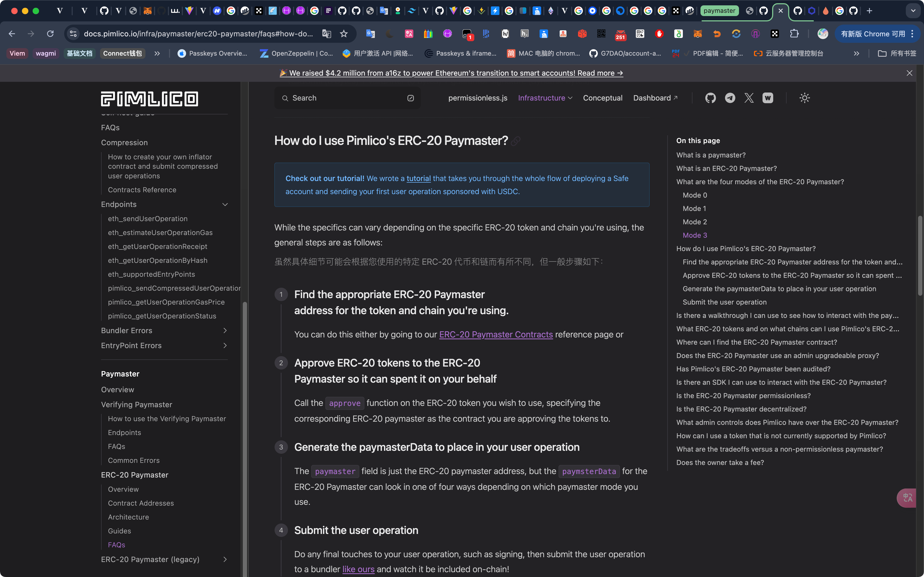Open pimlico_getUserOperationStatus endpoint page

tap(162, 316)
